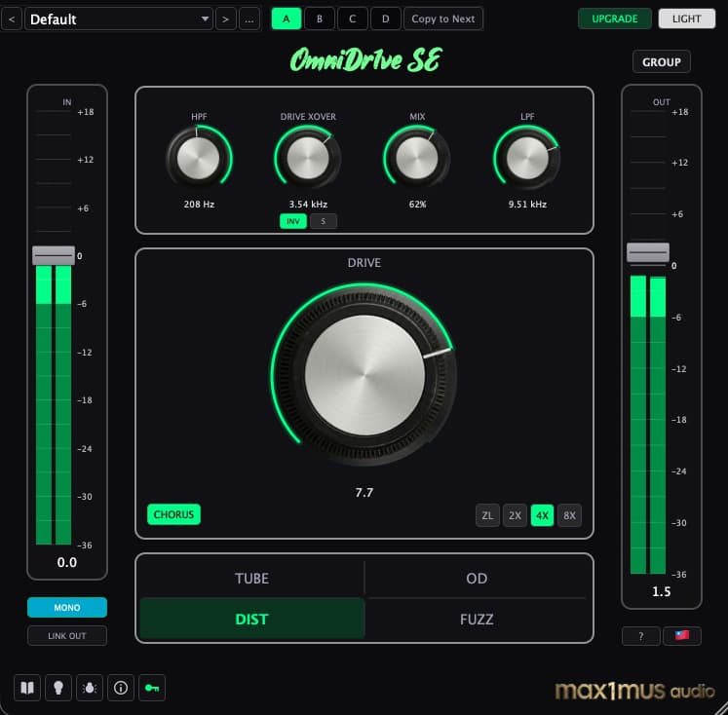The image size is (728, 715).
Task: Open the manual book icon
Action: [27, 688]
